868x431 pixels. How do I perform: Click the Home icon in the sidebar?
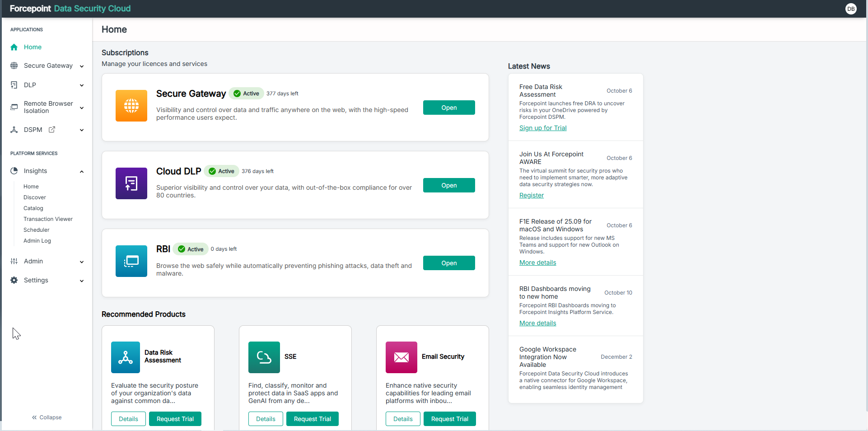[14, 47]
